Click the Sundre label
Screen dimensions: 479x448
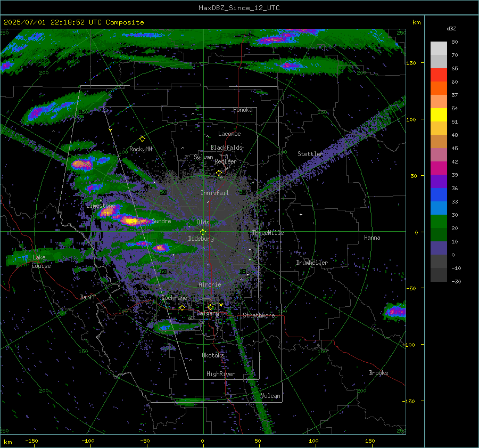[161, 221]
